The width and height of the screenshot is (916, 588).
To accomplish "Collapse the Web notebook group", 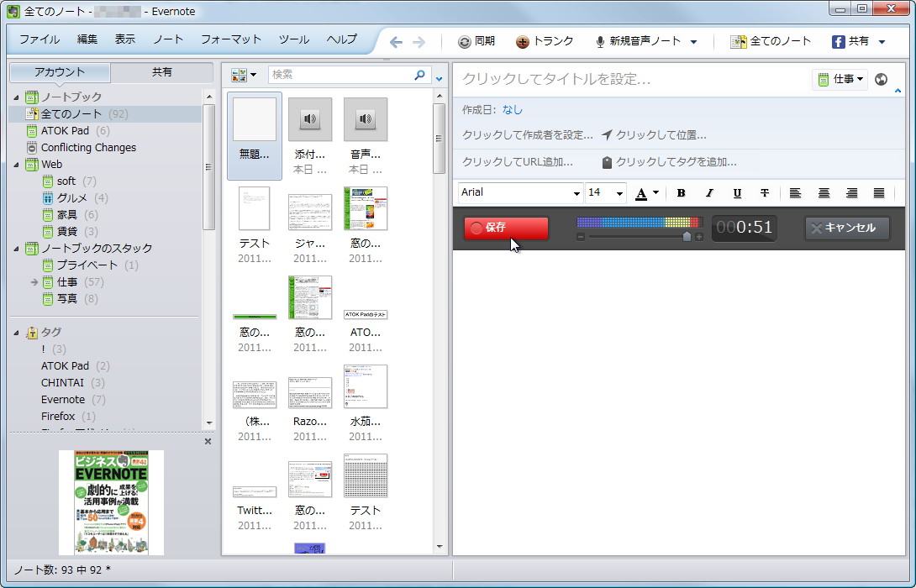I will pyautogui.click(x=17, y=164).
